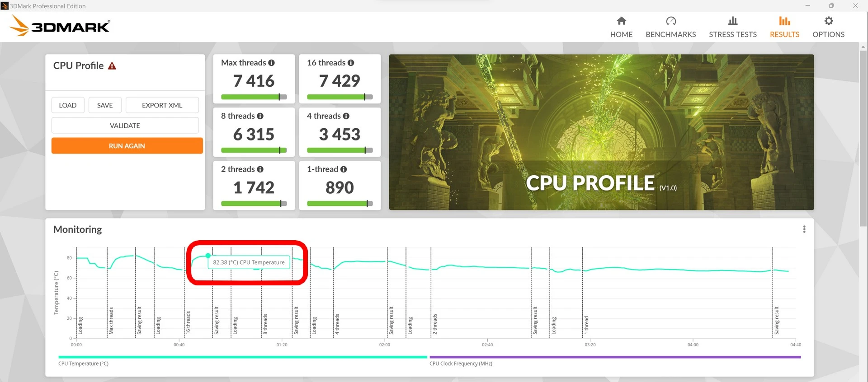868x382 pixels.
Task: Click the score value 7 416
Action: (x=254, y=81)
